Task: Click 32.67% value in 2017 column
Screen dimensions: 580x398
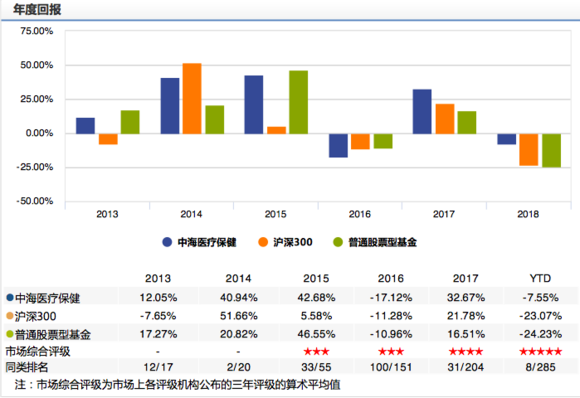Action: (466, 297)
